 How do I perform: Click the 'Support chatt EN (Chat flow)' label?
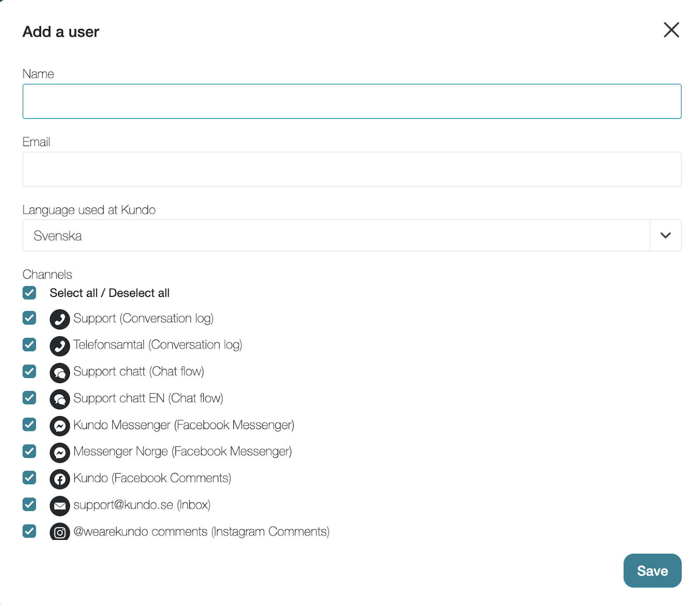point(148,399)
